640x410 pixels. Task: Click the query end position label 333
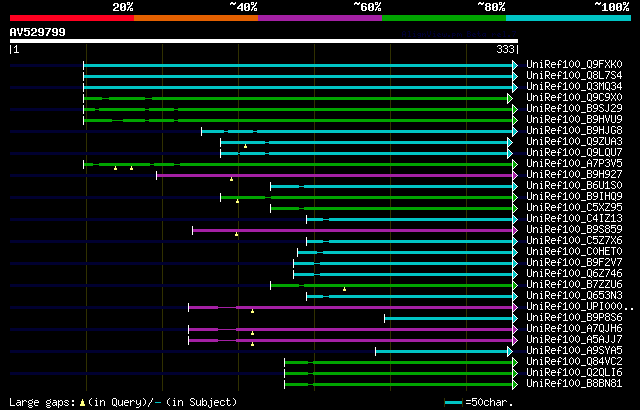coord(505,49)
